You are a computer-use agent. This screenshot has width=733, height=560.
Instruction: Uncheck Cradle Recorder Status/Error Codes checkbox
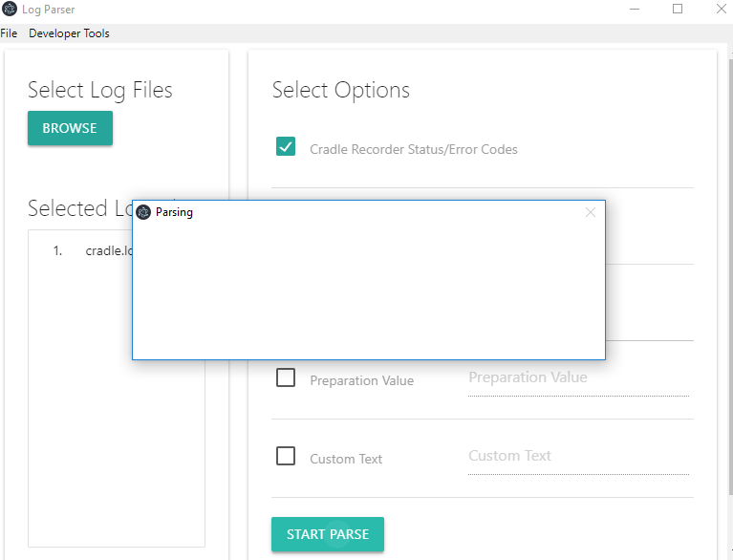click(286, 146)
